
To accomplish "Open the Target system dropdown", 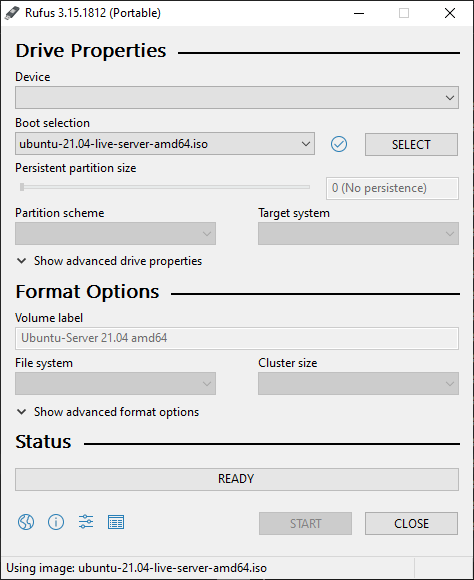I will pyautogui.click(x=358, y=233).
